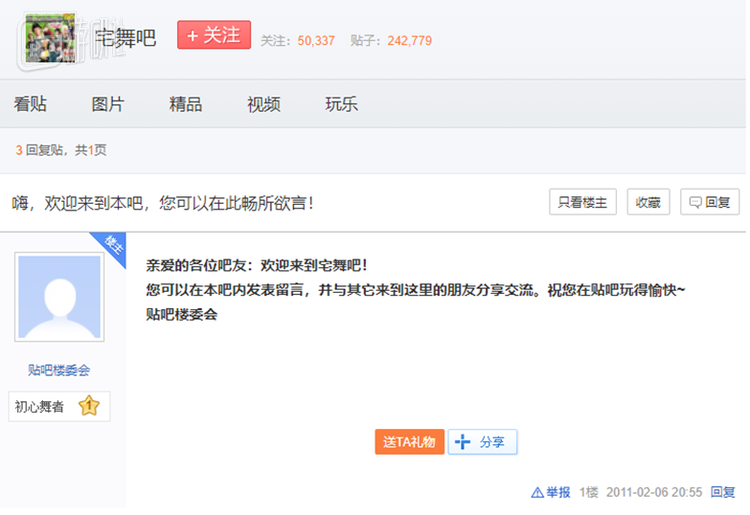
Task: Click the 初心舞者 level title badge
Action: tap(39, 407)
